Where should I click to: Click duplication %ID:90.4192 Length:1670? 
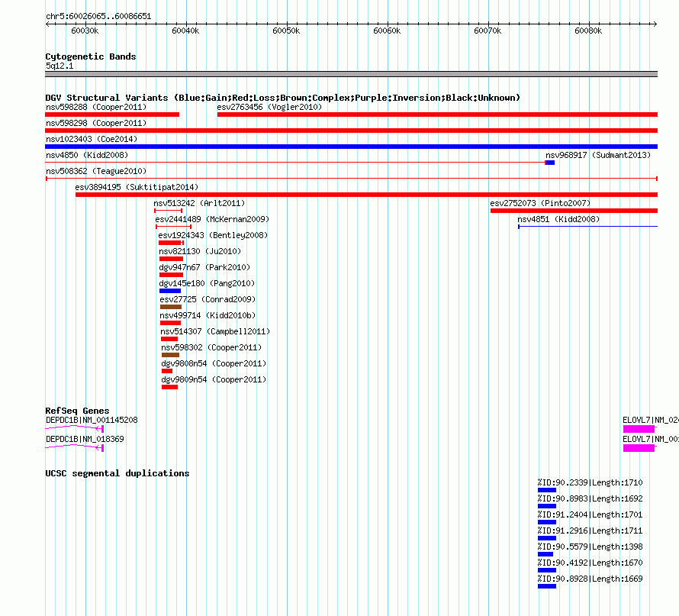click(591, 563)
